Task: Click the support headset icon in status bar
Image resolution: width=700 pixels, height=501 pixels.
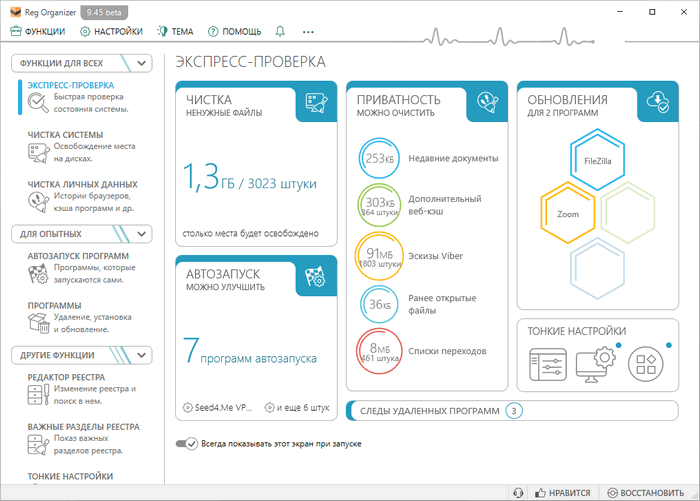Action: click(x=518, y=493)
